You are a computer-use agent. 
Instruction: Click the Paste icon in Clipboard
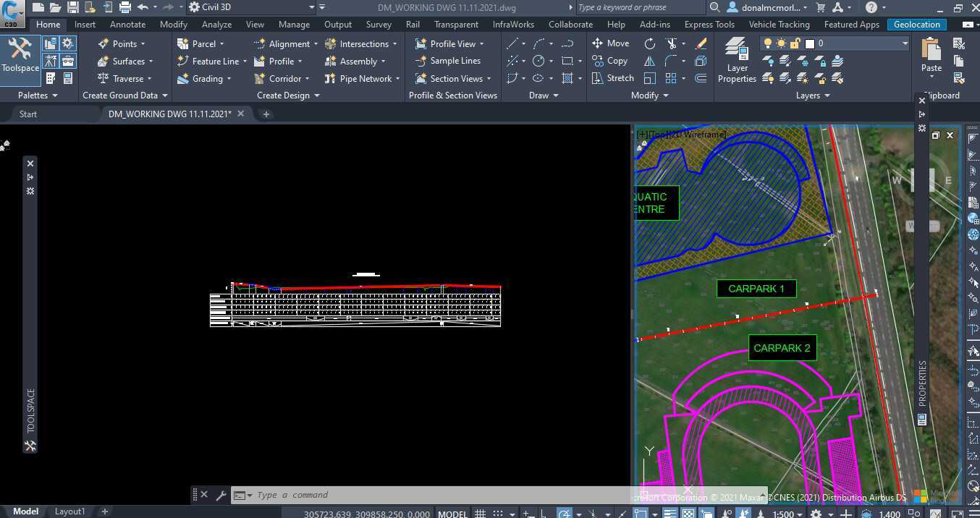click(931, 51)
